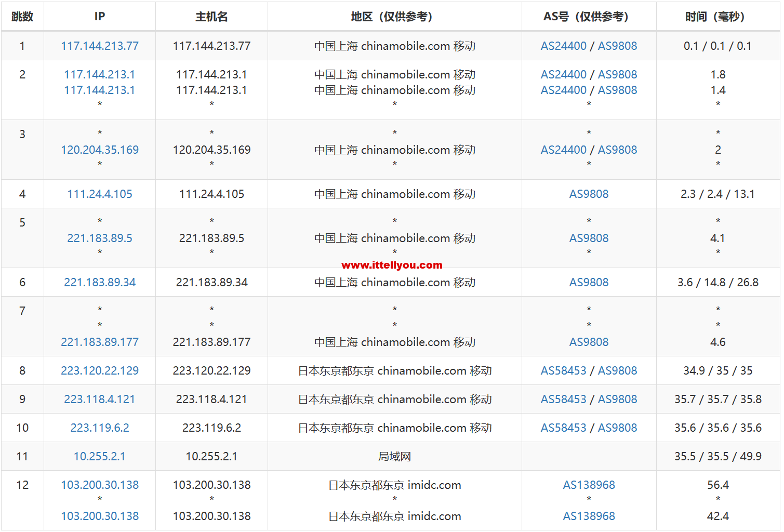Click the AS9808 link in hop 10 row

(617, 428)
